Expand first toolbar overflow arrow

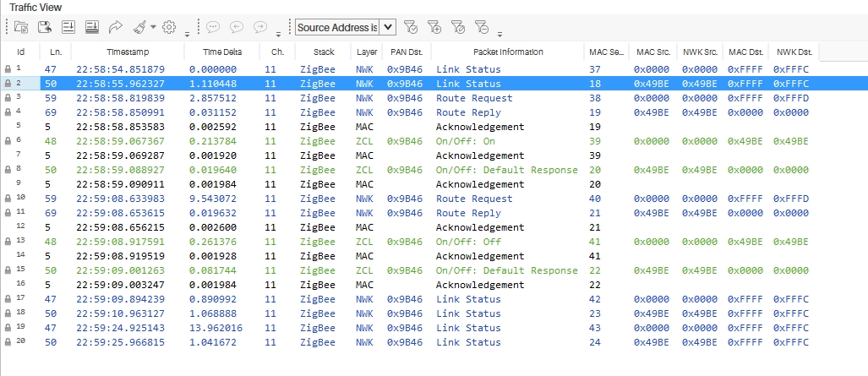click(187, 35)
